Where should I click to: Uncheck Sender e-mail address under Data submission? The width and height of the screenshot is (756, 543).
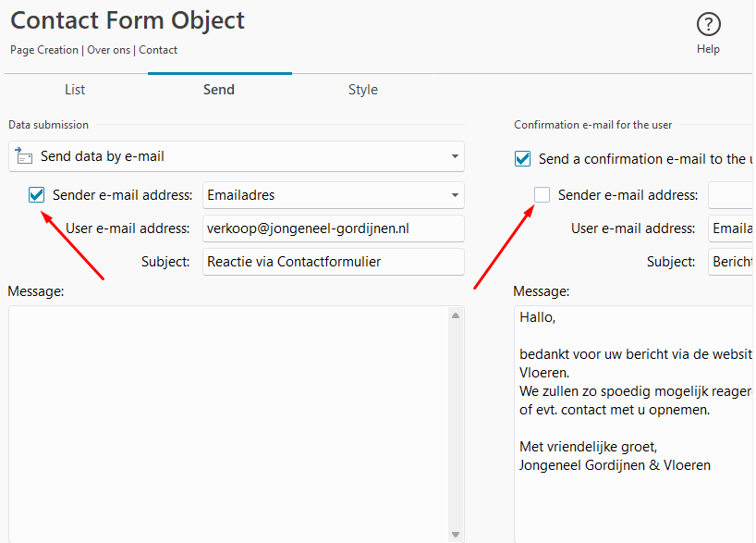[37, 195]
